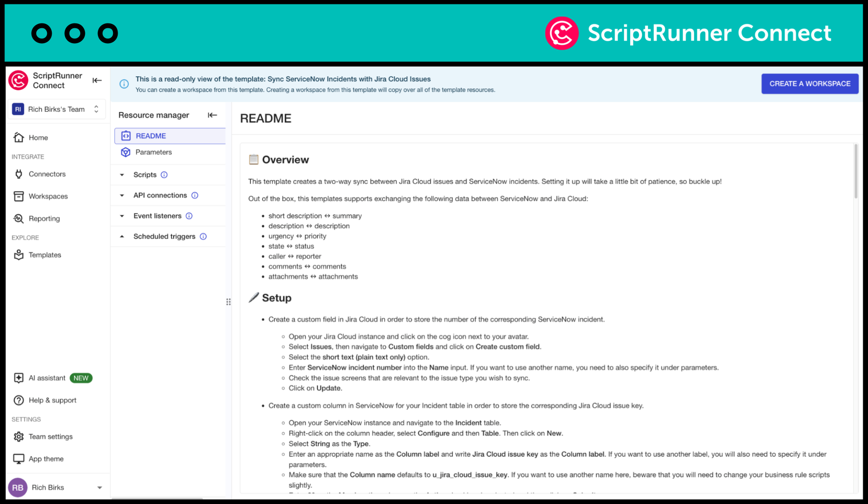Click the CREATE A WORKSPACE button
The width and height of the screenshot is (868, 504).
[x=810, y=83]
